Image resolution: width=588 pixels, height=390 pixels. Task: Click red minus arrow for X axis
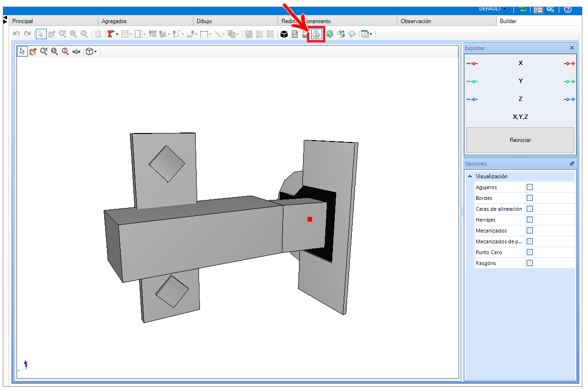pos(472,64)
